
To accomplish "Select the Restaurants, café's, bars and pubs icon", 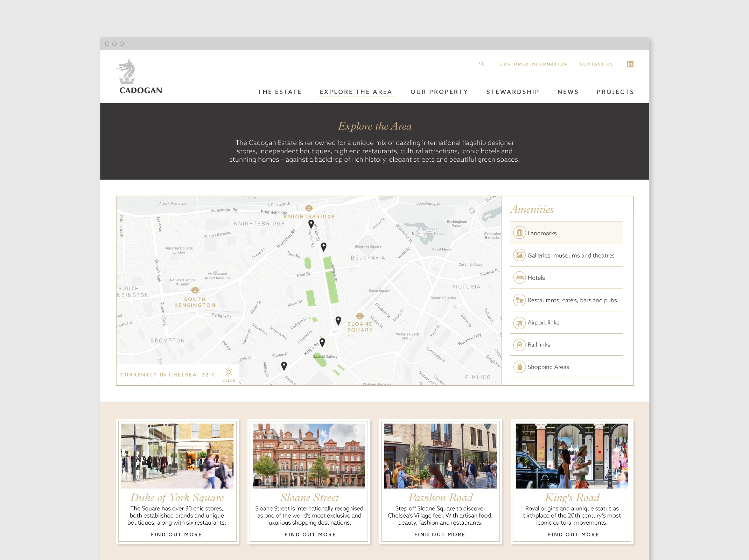I will coord(519,300).
